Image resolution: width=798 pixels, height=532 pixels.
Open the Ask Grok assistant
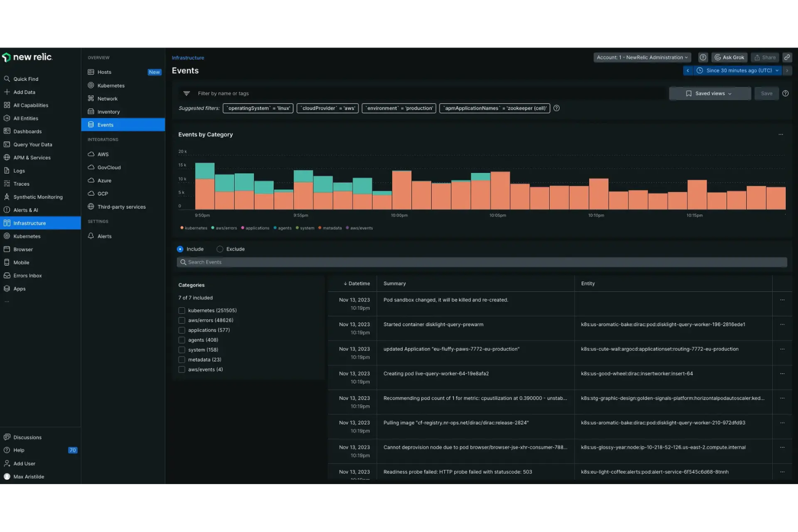click(729, 57)
